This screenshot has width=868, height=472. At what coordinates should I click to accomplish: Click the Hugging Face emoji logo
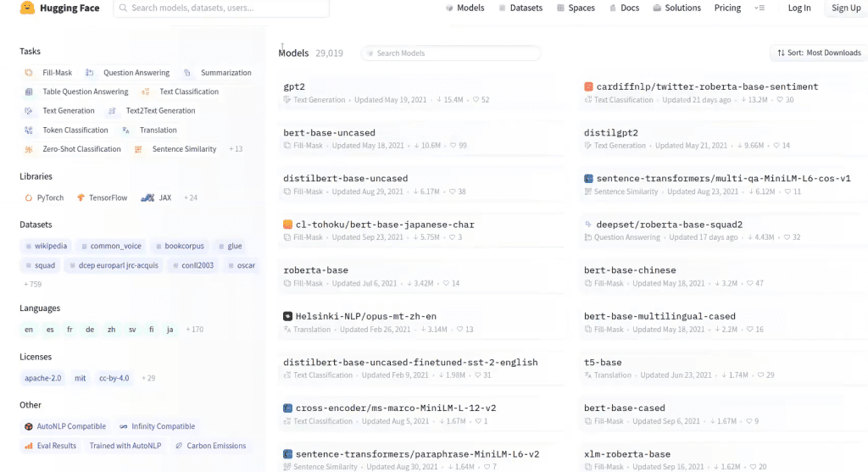[27, 8]
